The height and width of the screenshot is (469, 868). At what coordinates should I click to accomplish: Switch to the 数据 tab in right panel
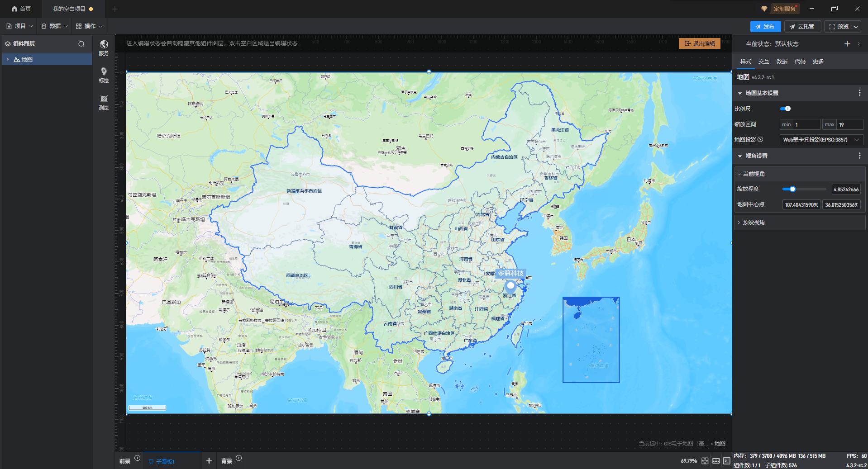click(x=782, y=62)
